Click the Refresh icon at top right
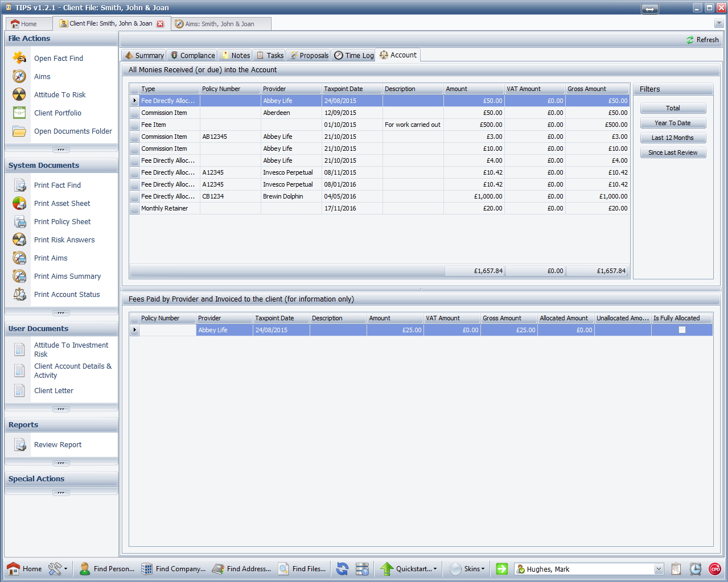 coord(690,40)
